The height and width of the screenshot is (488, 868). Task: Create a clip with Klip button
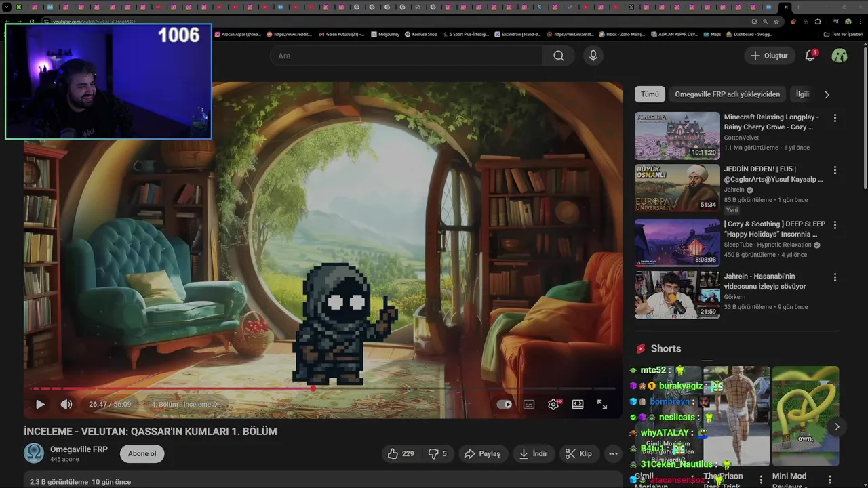point(579,453)
